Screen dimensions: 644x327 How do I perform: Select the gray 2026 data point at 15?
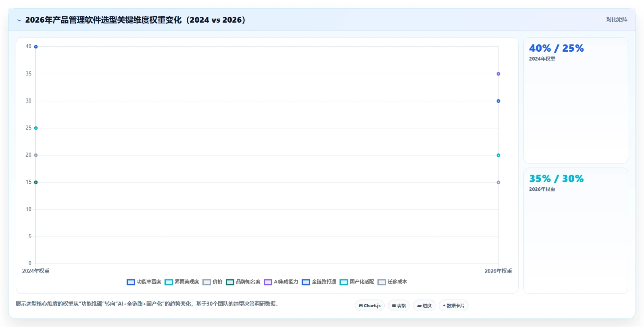point(498,182)
